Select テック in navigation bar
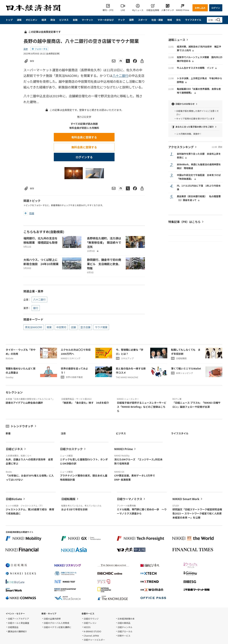This screenshot has height=644, width=228. tap(121, 20)
